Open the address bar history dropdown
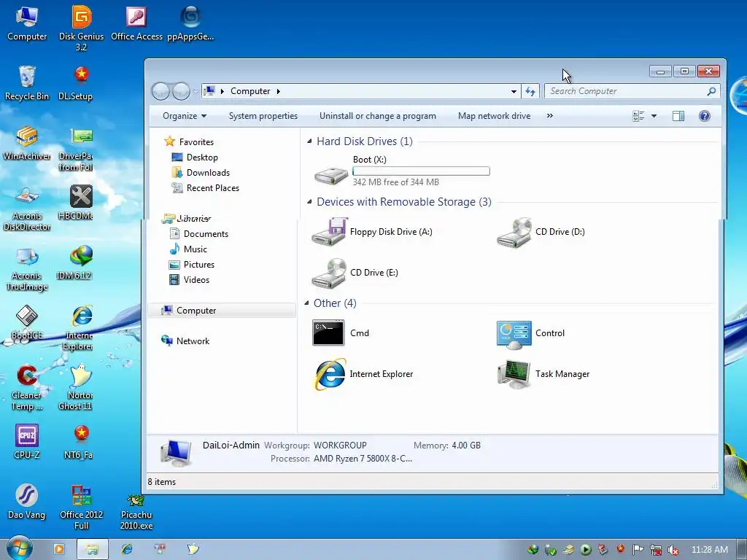This screenshot has width=747, height=560. click(514, 91)
